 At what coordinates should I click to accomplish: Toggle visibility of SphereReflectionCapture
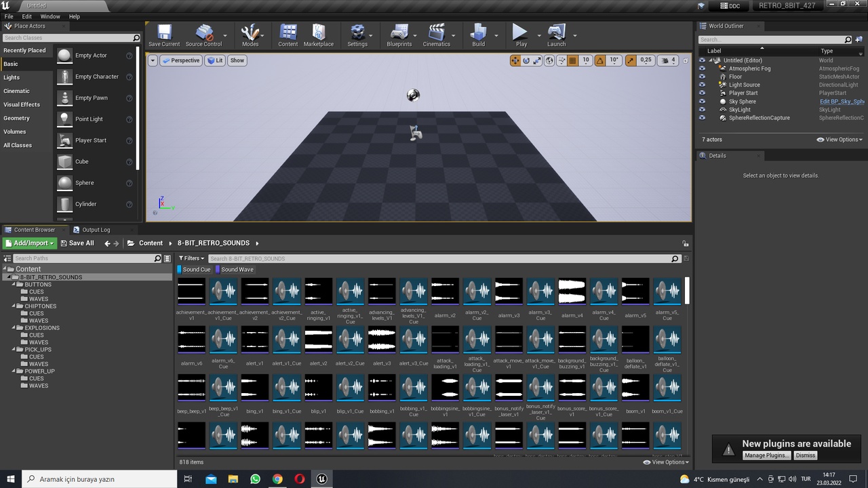point(703,118)
